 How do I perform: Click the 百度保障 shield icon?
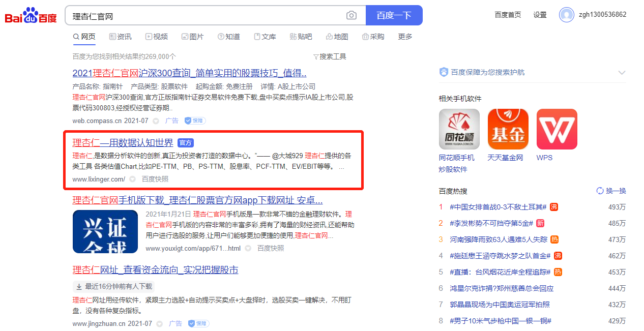click(444, 72)
